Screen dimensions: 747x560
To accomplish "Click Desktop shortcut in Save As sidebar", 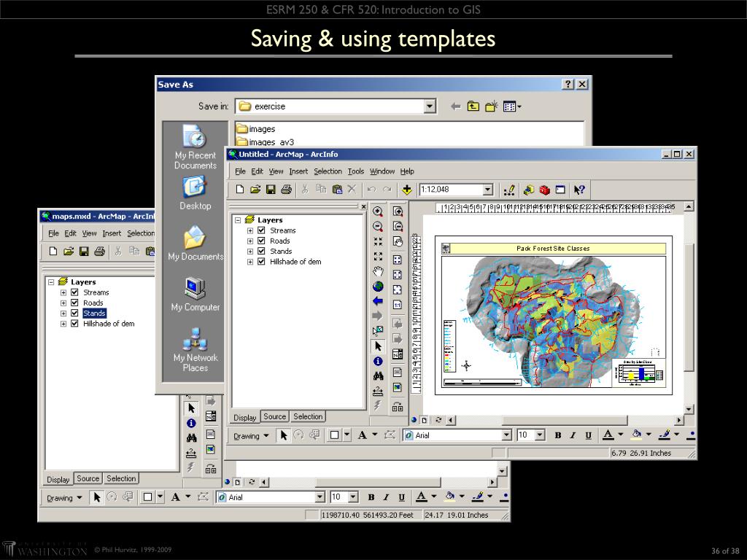I will pyautogui.click(x=195, y=193).
